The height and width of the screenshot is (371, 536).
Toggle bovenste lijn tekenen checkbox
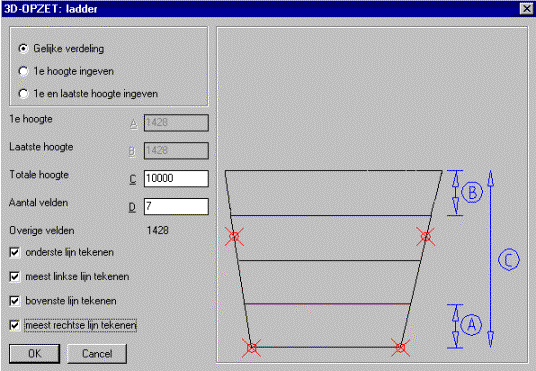[x=15, y=301]
